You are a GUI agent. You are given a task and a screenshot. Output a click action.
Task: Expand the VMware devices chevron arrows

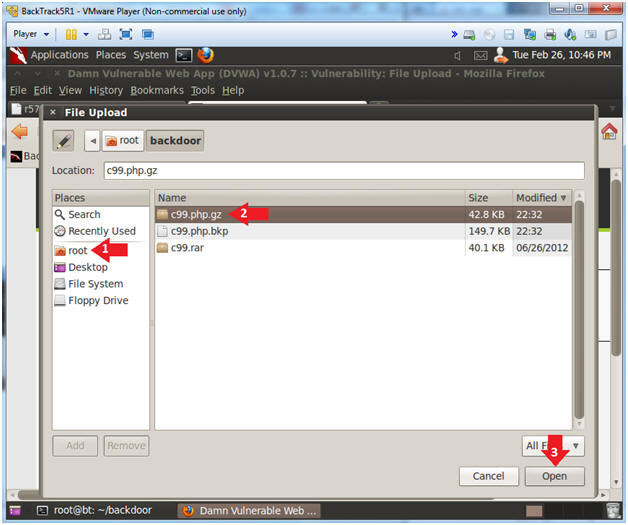click(x=454, y=34)
